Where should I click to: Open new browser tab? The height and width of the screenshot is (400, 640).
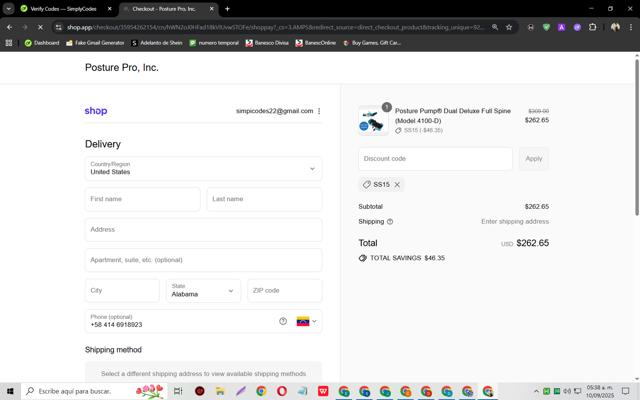click(x=227, y=9)
